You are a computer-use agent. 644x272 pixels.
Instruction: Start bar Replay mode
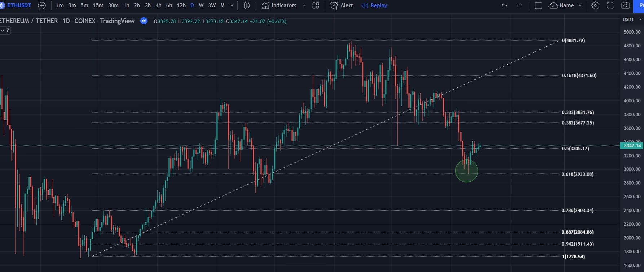tap(374, 5)
